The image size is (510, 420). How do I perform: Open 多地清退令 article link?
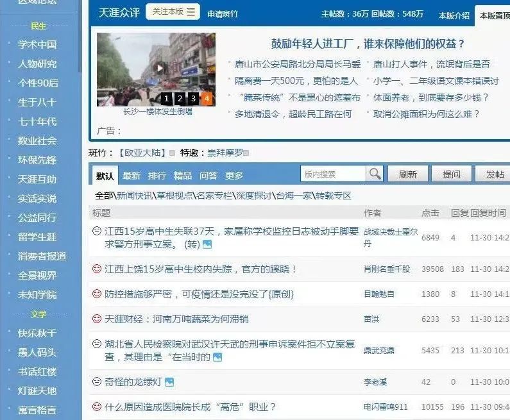coord(293,114)
